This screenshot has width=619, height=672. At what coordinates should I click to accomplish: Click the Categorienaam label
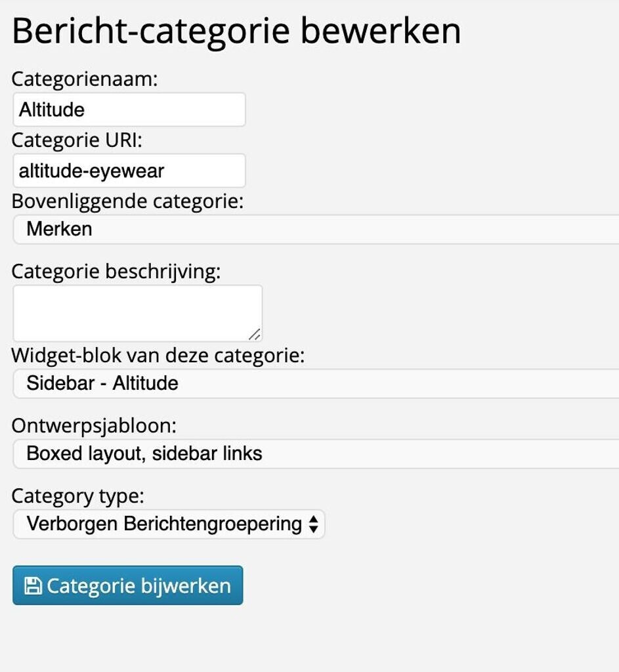[x=85, y=79]
